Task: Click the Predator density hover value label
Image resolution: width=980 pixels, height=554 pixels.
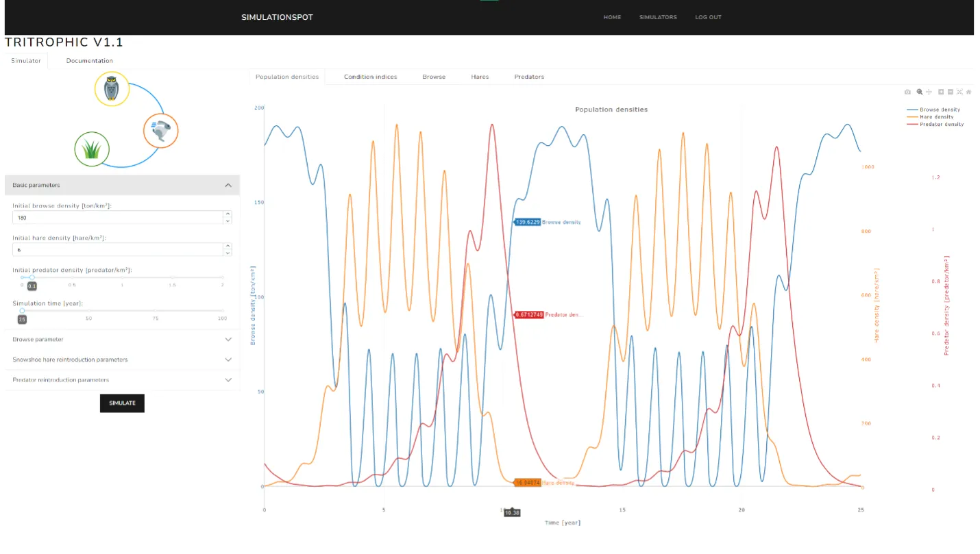Action: click(x=529, y=315)
